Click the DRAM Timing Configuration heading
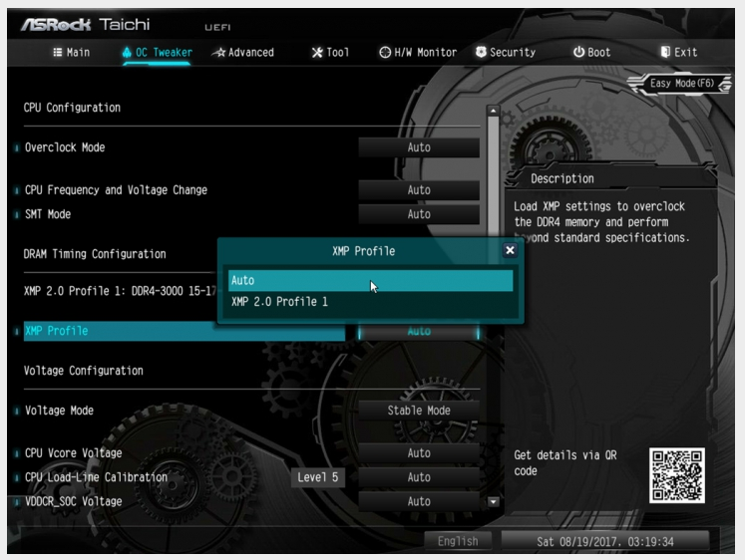Screen dimensions: 745x560 click(x=95, y=254)
